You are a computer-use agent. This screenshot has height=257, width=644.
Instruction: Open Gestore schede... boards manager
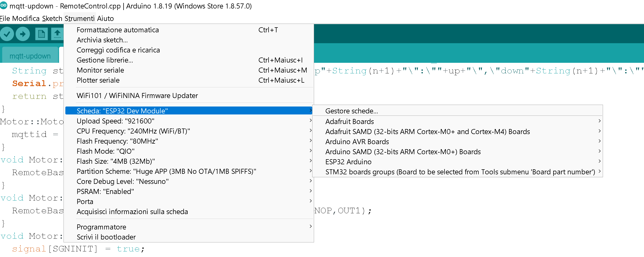[x=457, y=111]
